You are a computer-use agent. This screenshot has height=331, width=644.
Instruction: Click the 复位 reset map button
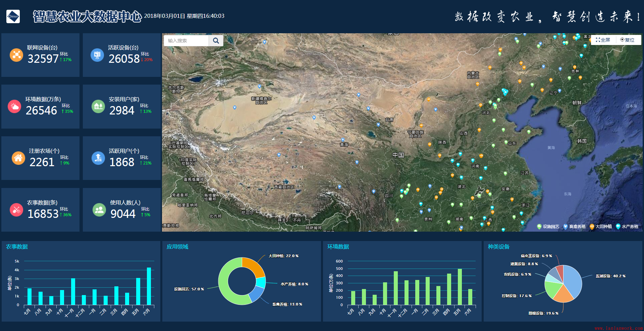(627, 40)
